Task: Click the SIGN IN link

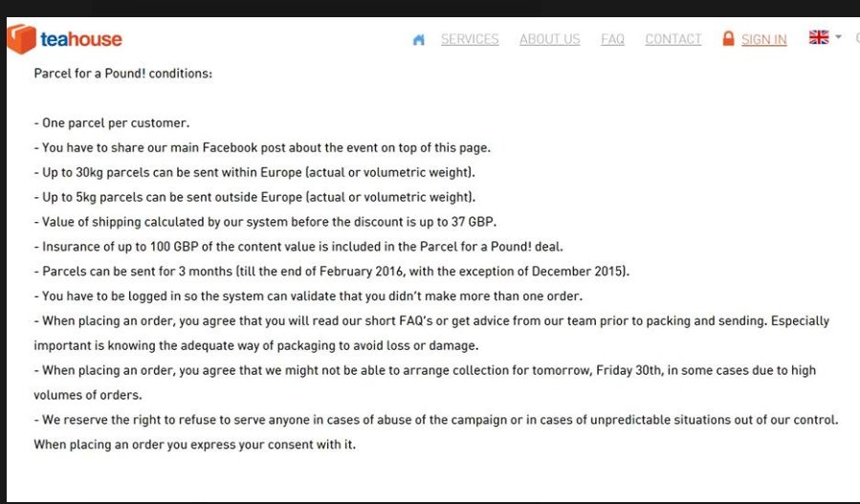Action: tap(764, 39)
